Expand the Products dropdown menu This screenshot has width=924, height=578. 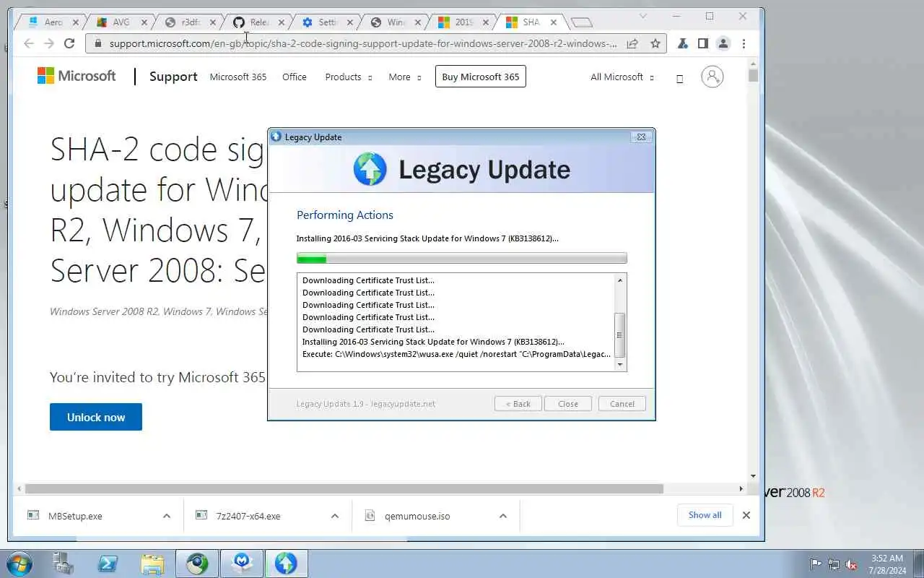click(x=349, y=77)
